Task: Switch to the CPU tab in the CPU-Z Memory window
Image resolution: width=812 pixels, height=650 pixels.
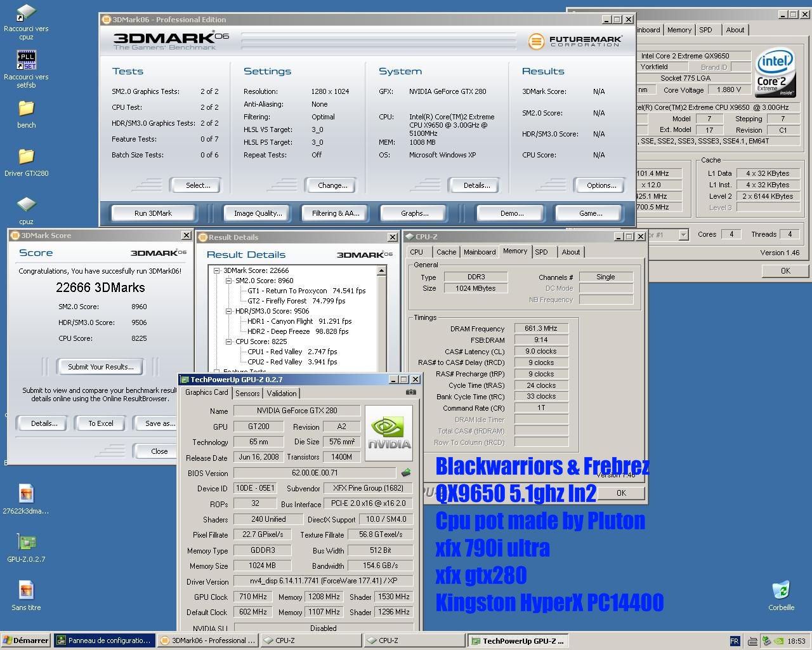Action: [417, 252]
